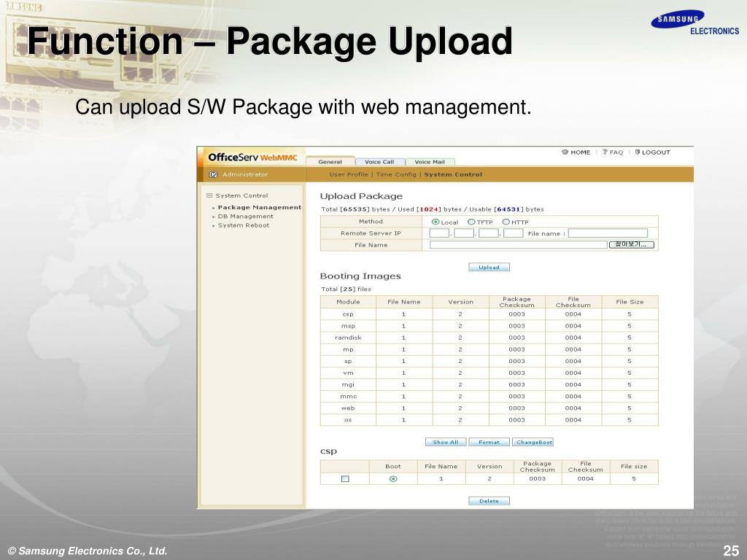Select the TFTP method radio button
Viewport: 747px width, 560px height.
(471, 222)
